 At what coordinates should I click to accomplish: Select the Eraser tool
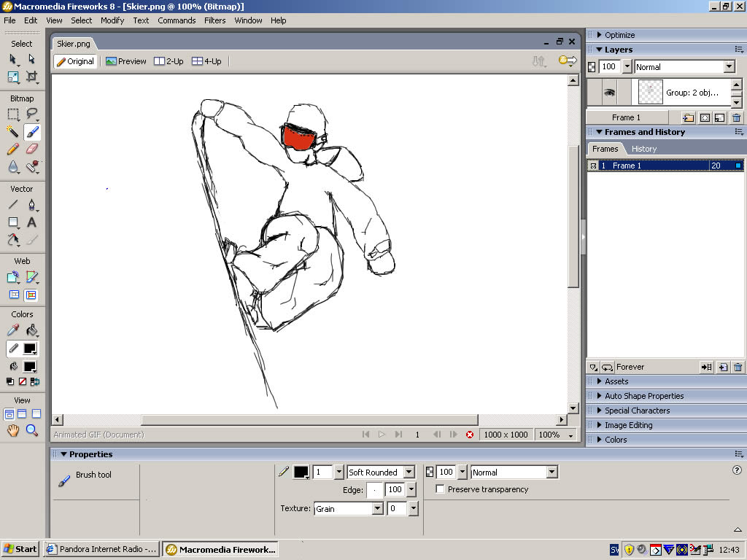tap(32, 149)
